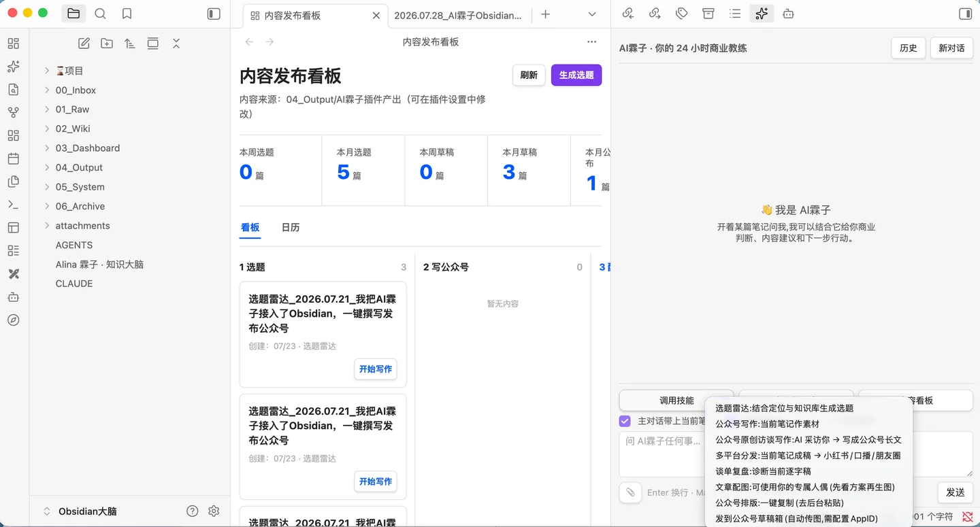The width and height of the screenshot is (980, 527).
Task: Expand the 05_System folder
Action: click(47, 187)
